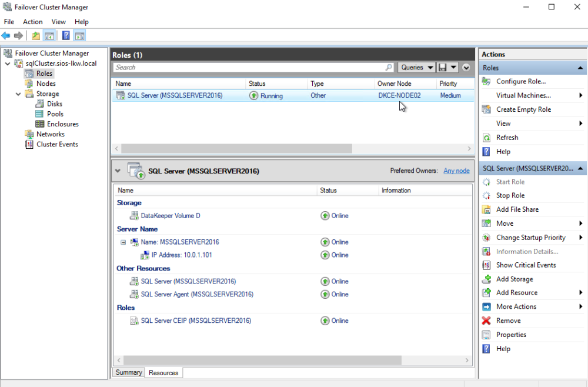
Task: Open the save query dropdown arrow
Action: (453, 68)
